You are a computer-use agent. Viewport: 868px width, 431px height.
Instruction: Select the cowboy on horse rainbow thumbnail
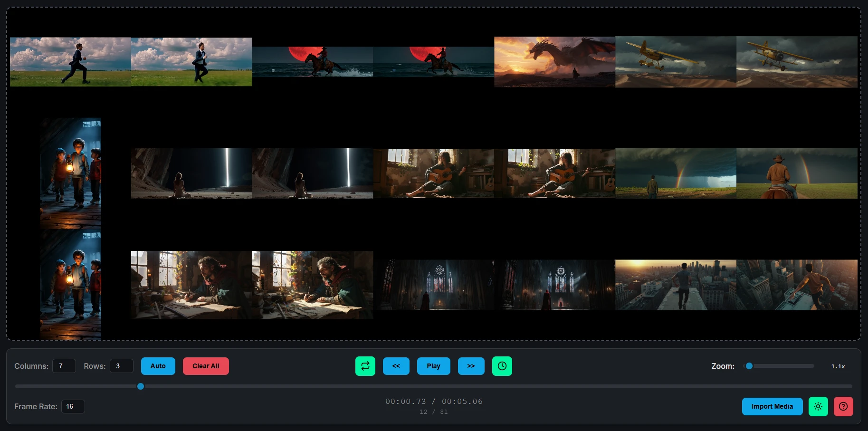coord(797,173)
